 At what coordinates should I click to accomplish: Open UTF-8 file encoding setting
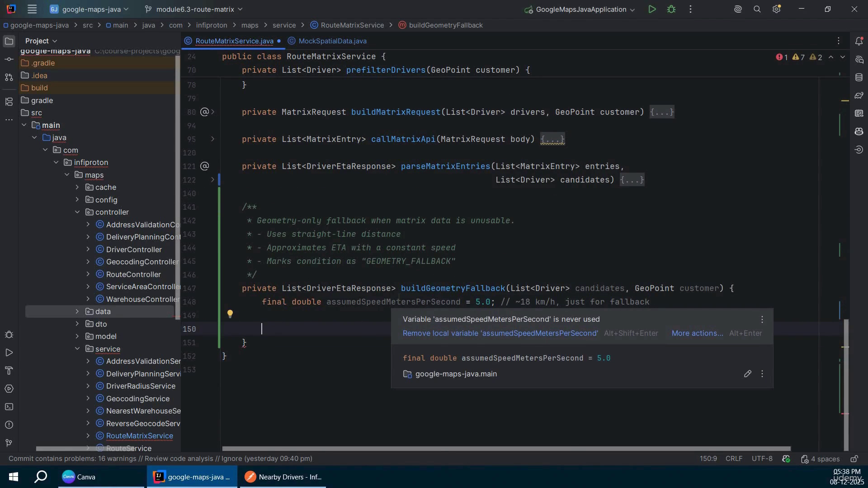pos(762,459)
